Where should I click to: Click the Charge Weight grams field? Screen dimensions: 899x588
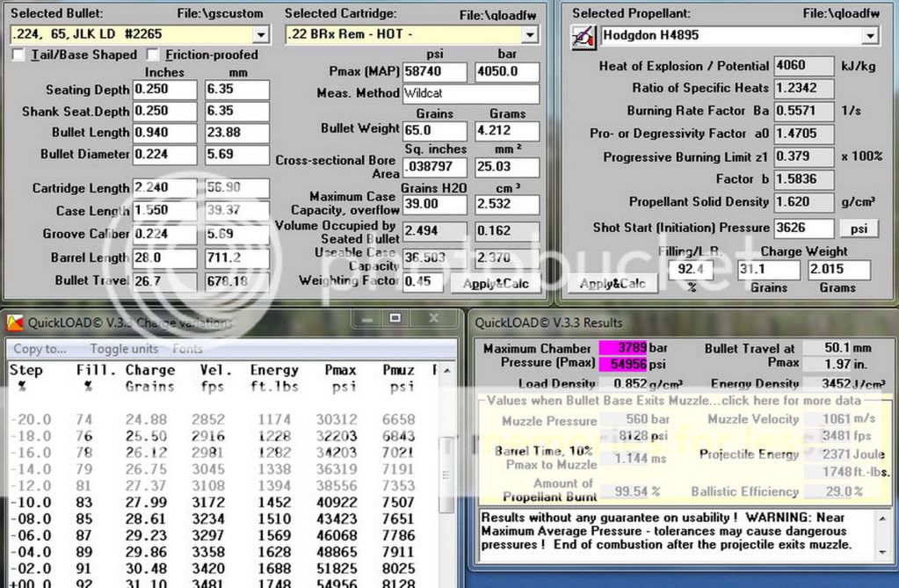click(838, 270)
